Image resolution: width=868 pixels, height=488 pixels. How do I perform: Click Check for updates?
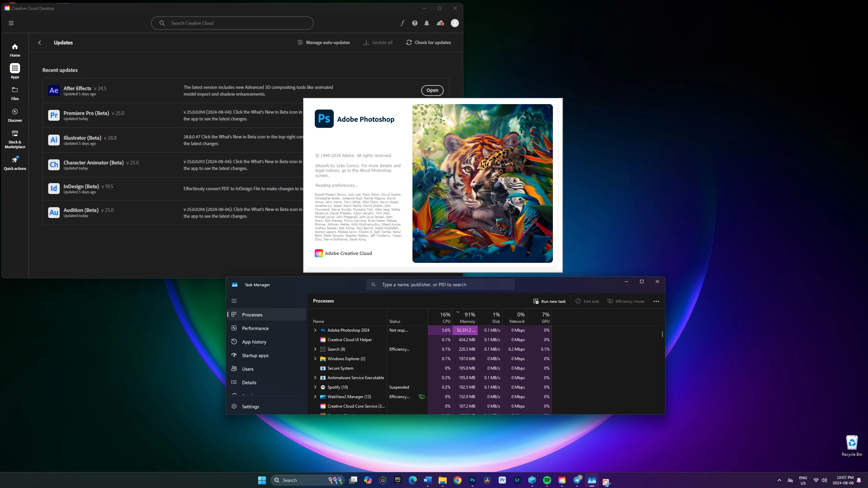point(428,42)
